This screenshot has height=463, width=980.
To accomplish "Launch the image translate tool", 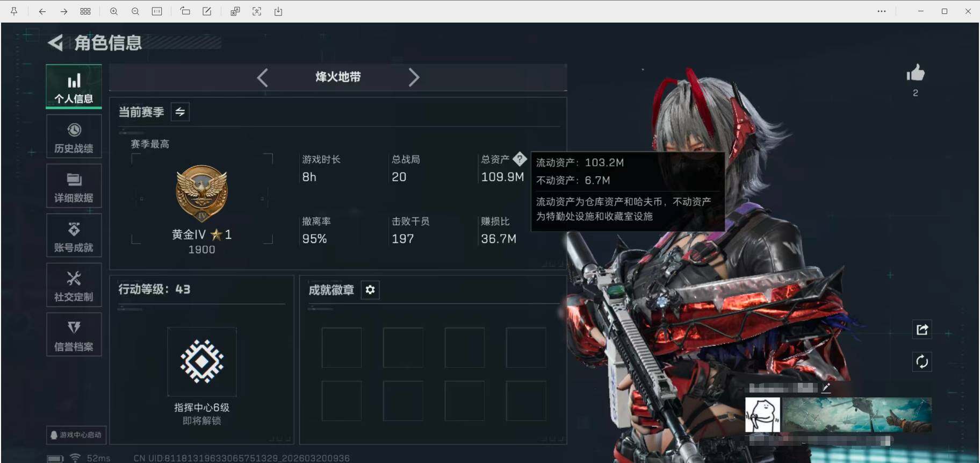I will [235, 11].
